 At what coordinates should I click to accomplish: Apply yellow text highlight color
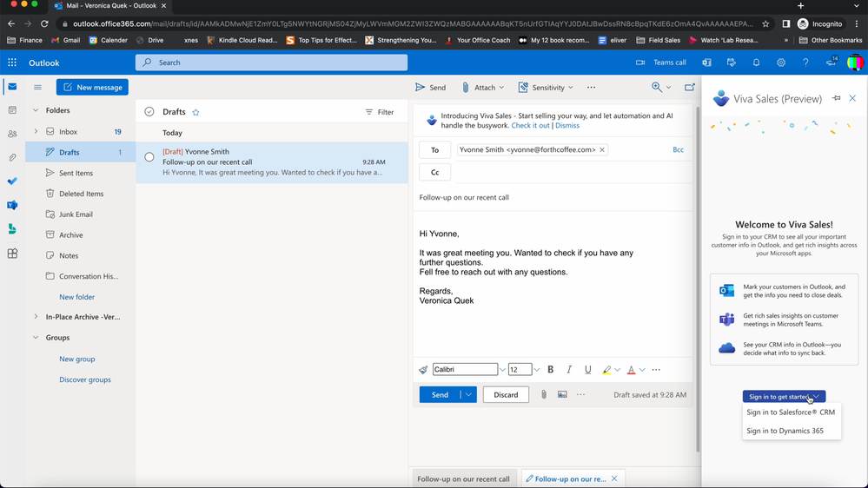(x=606, y=370)
